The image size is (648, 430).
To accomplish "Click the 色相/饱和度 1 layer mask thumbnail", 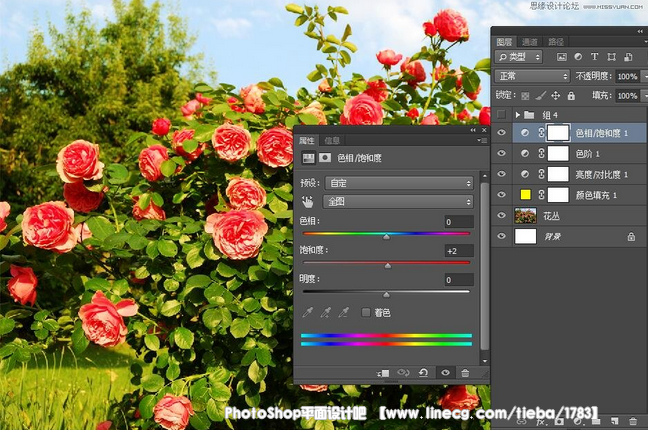I will [558, 133].
